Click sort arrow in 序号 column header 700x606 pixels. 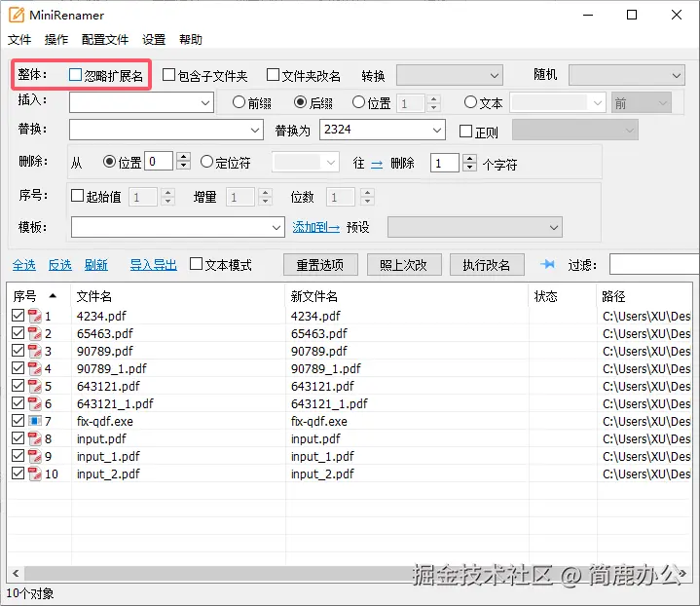pos(53,295)
